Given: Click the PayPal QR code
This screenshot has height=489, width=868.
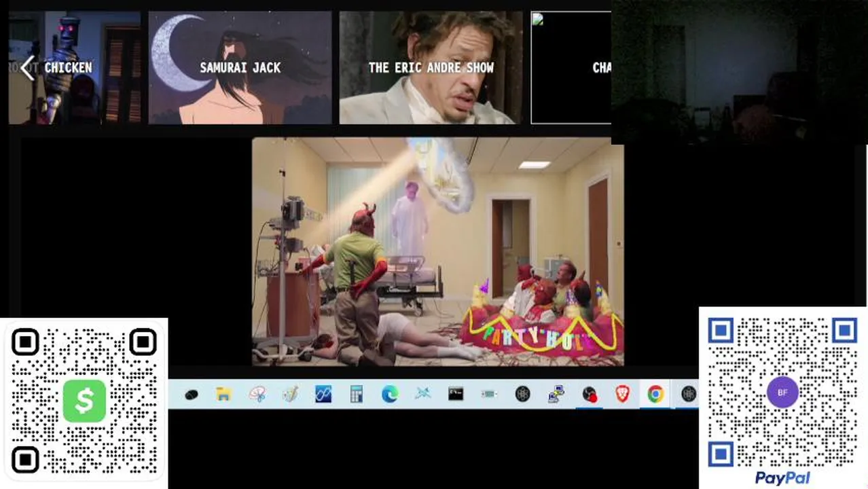Looking at the screenshot, I should tap(782, 393).
